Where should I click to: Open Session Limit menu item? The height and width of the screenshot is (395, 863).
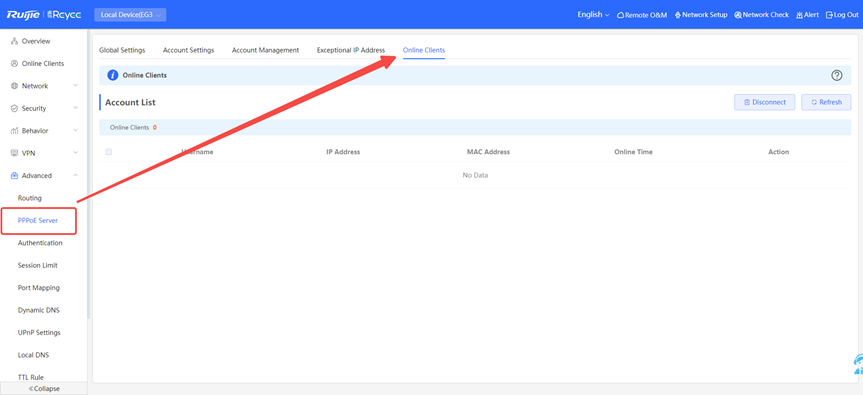click(x=37, y=265)
